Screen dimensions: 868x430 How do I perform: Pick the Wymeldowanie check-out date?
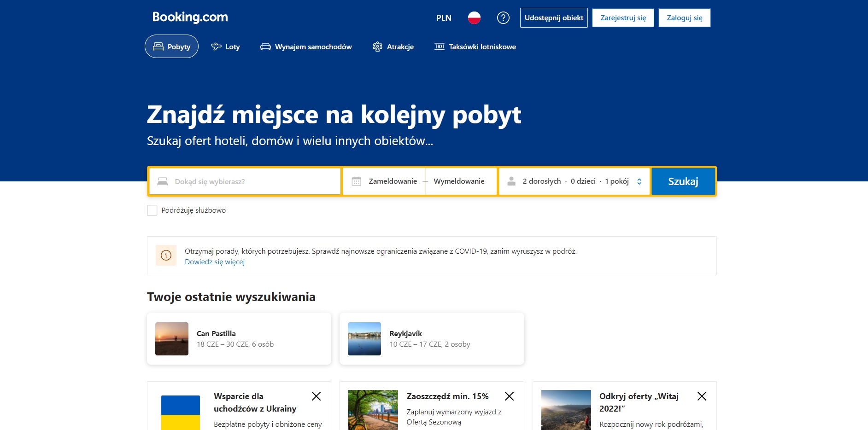pos(459,181)
